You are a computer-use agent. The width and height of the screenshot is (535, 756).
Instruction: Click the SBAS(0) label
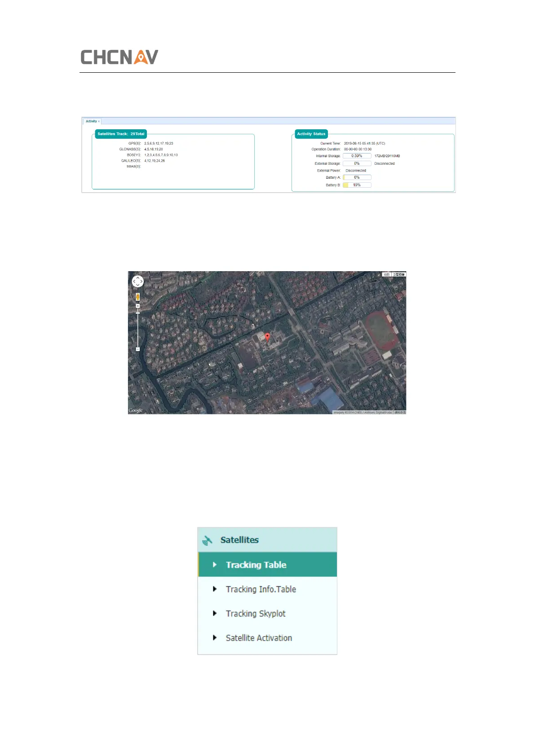point(133,167)
